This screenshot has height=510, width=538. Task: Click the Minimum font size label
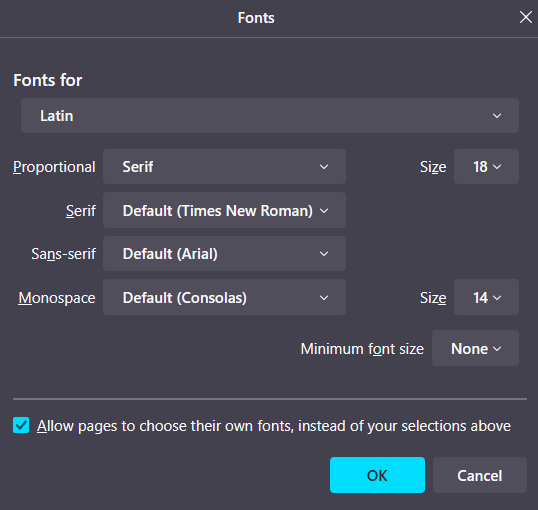[x=362, y=349]
